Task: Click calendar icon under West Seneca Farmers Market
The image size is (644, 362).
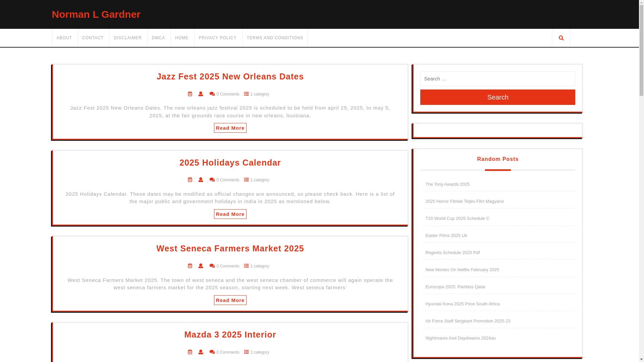Action: [x=190, y=266]
